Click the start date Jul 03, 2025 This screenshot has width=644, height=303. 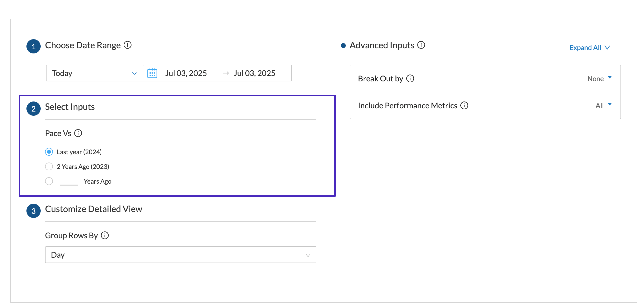point(186,73)
